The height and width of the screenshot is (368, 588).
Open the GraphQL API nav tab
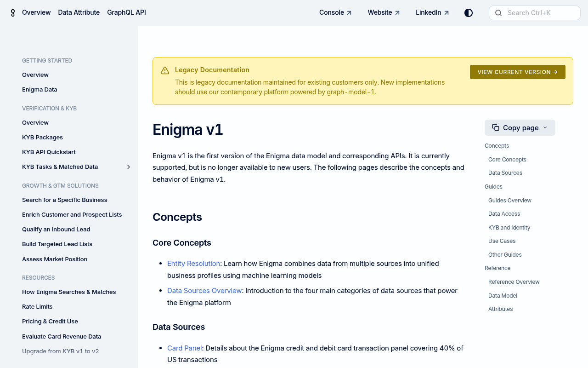[x=126, y=12]
